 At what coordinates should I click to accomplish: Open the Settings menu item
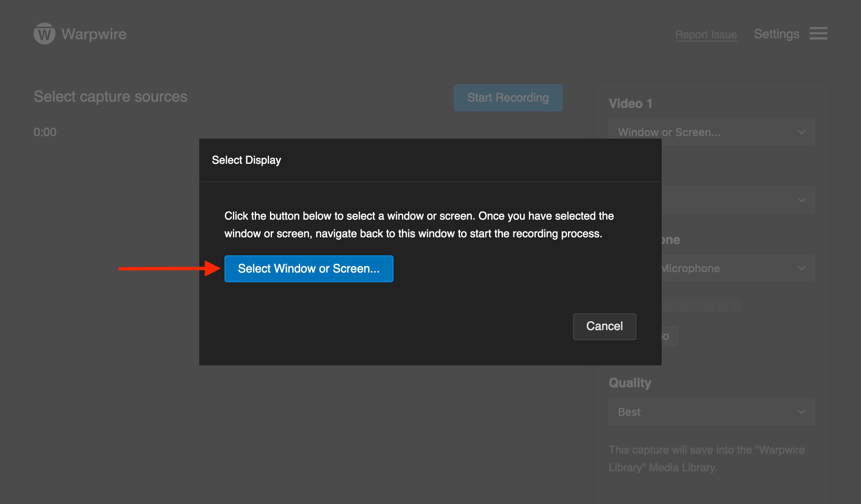tap(776, 34)
